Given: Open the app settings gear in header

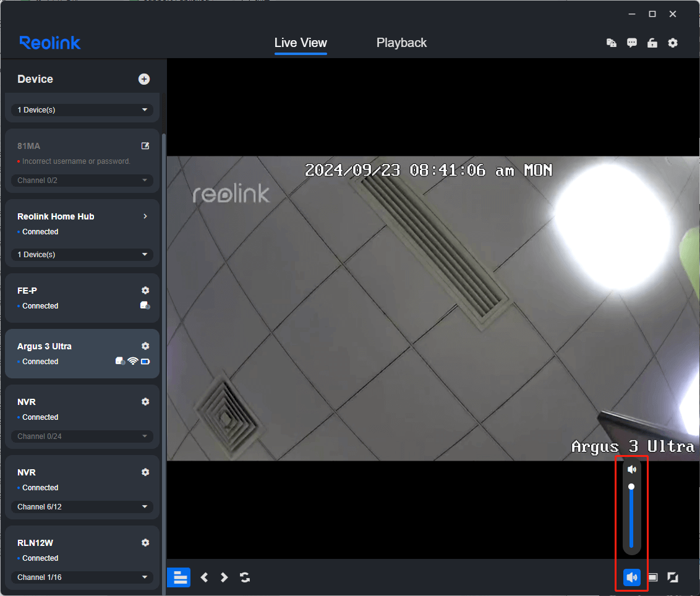Looking at the screenshot, I should click(673, 43).
